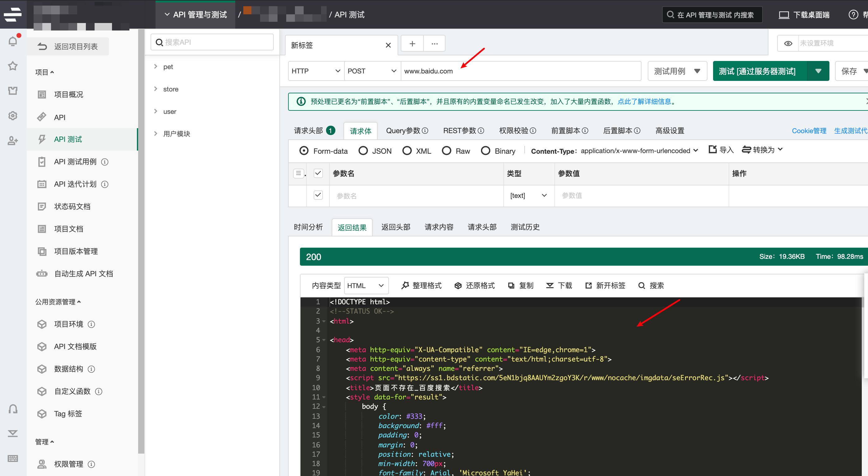Uncheck the parameter row checkbox
Image resolution: width=868 pixels, height=476 pixels.
pos(318,195)
